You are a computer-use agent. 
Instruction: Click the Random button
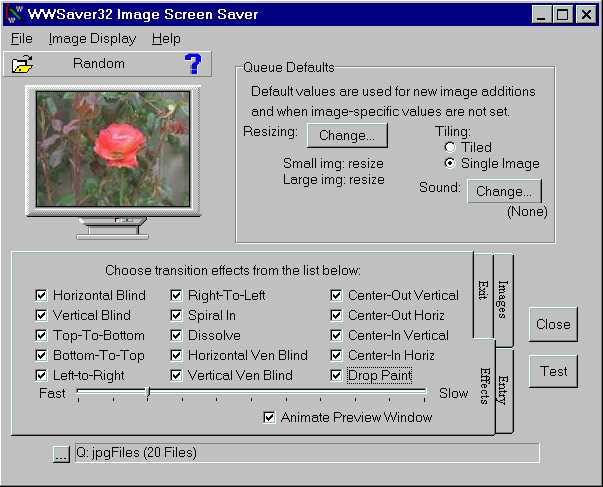click(x=99, y=63)
